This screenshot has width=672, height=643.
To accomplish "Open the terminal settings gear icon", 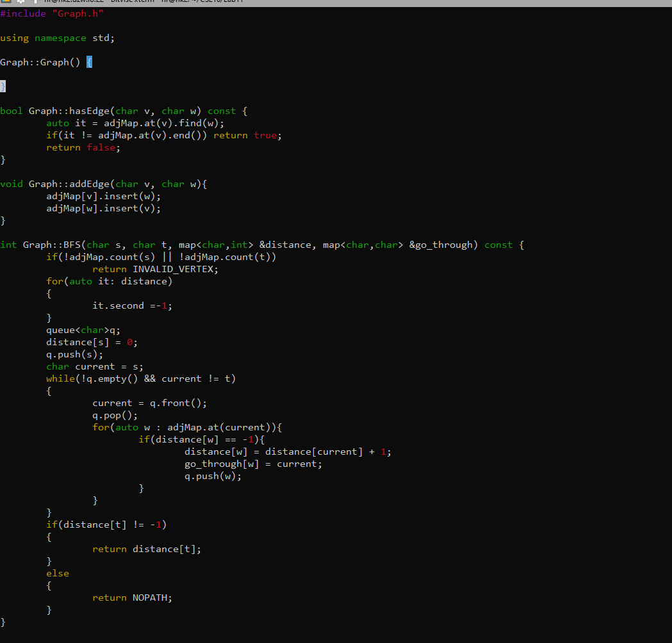I will [x=20, y=3].
